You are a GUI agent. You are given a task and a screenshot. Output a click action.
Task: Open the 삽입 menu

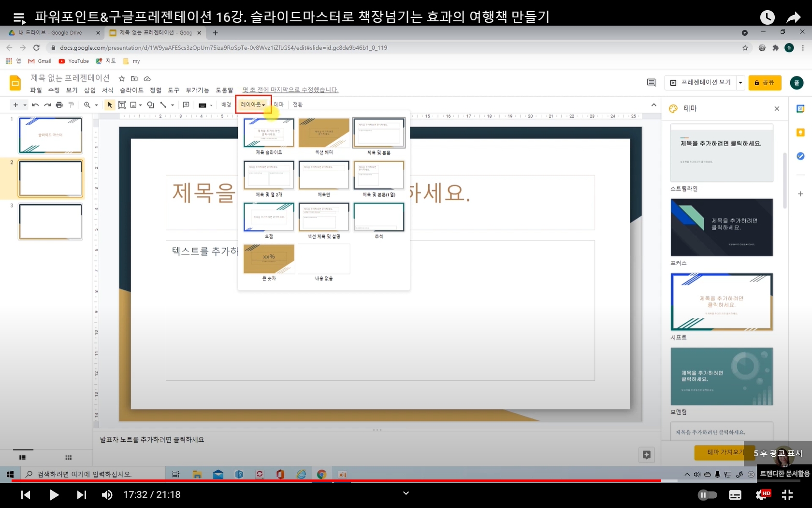click(x=89, y=90)
